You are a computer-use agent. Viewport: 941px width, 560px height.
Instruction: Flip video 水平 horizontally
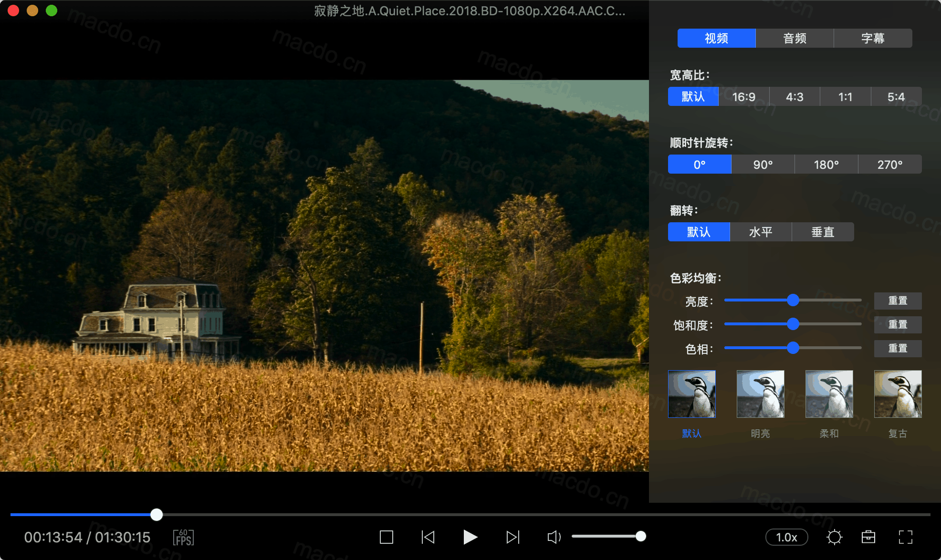point(761,232)
